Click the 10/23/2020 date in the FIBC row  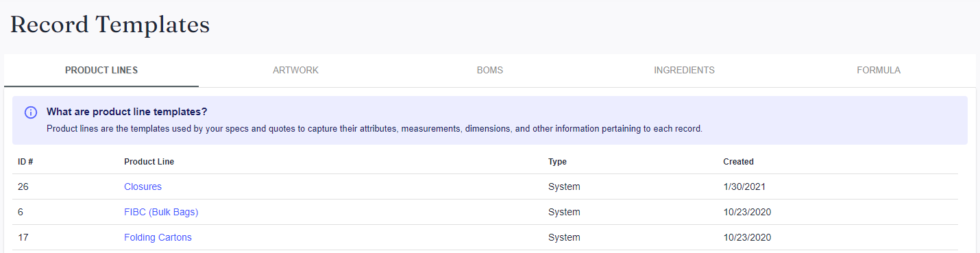pyautogui.click(x=747, y=212)
